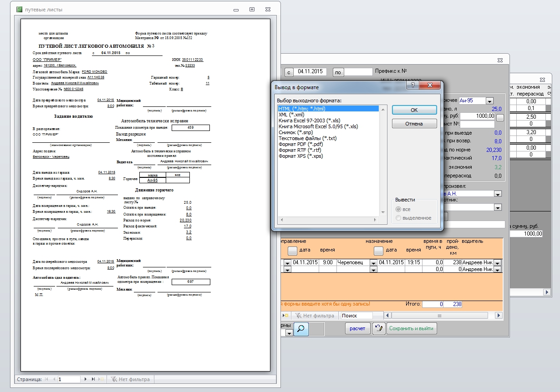The image size is (560, 392).
Task: Click the X icon closing the form behind dialog
Action: point(500,60)
